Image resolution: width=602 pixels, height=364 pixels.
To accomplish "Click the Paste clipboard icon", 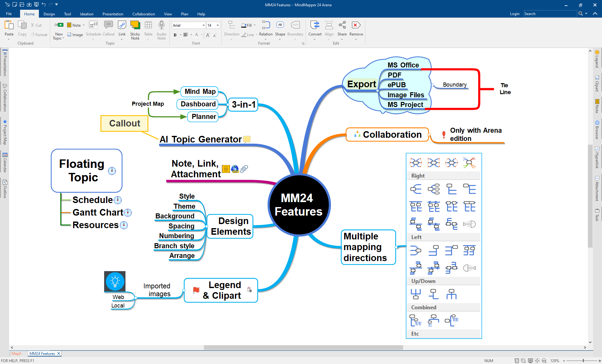I will coord(9,25).
